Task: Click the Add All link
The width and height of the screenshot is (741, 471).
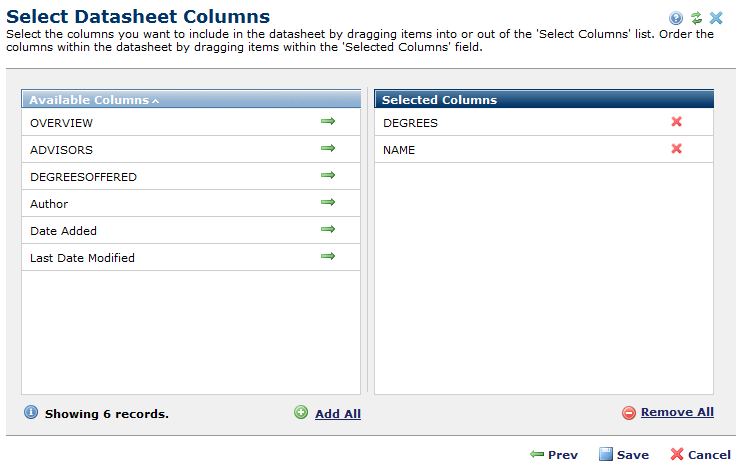Action: (337, 414)
